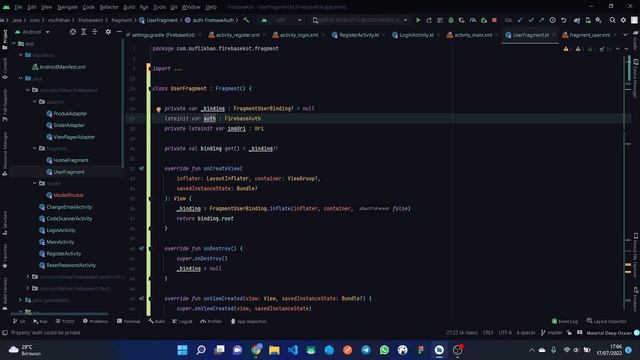Open the Build menu

(129, 7)
